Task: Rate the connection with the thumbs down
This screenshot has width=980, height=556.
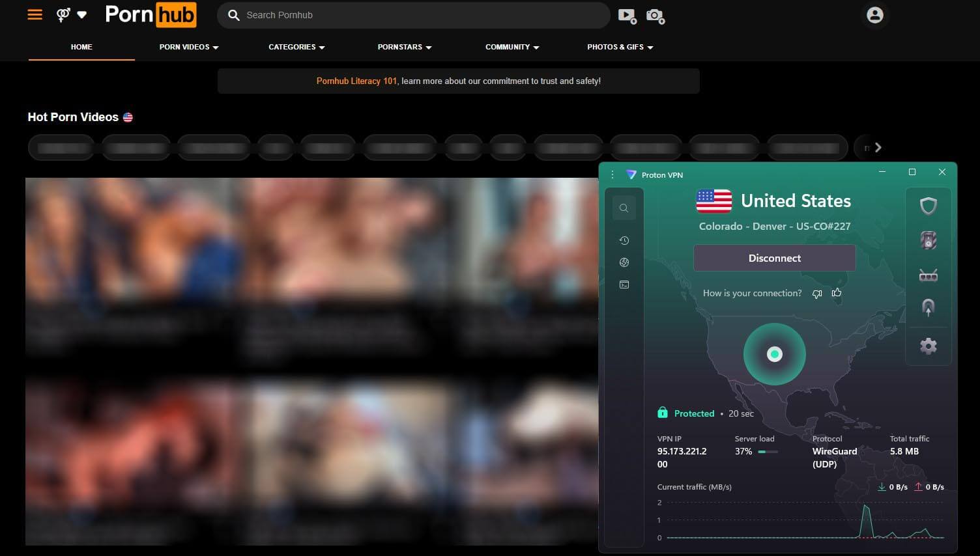Action: pos(817,294)
